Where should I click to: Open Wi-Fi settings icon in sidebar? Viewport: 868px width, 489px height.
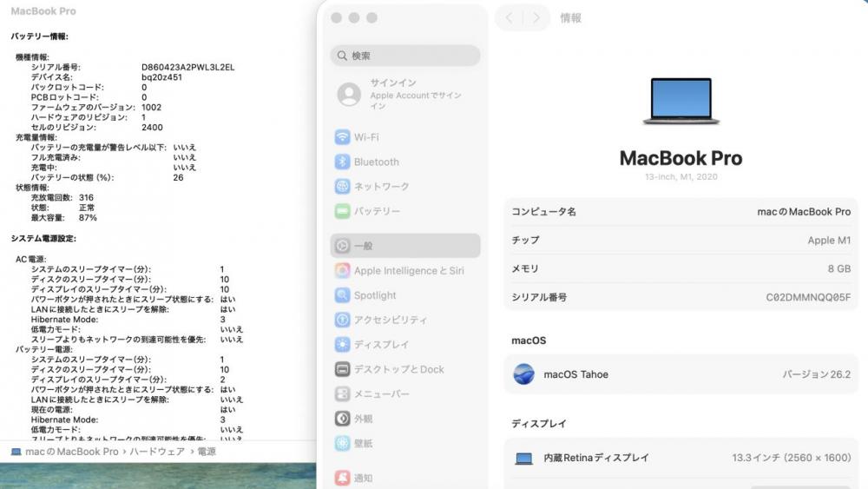coord(342,136)
